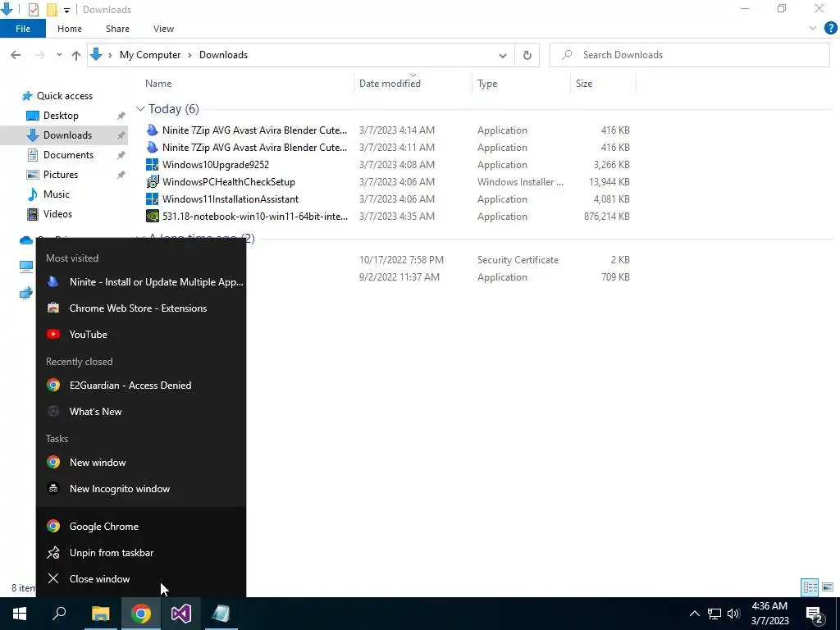Reopen E2Guardian - Access Denied page

click(141, 386)
